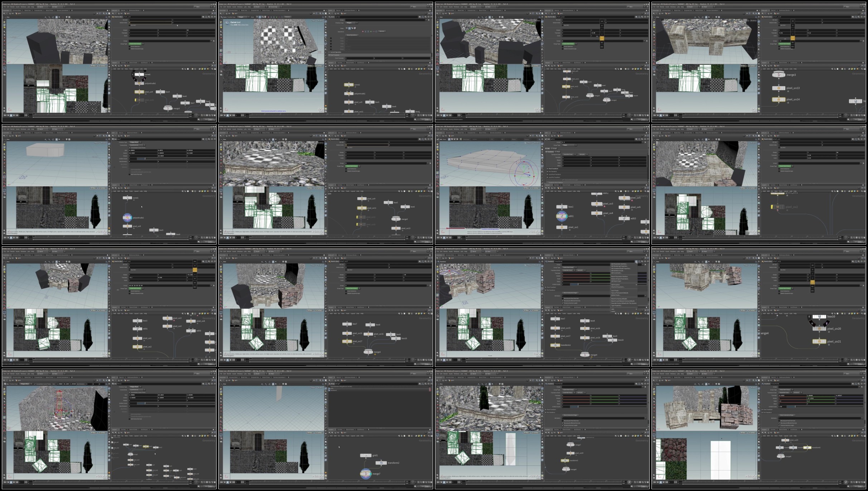Click large merge7 node with display ring
868x491 pixels.
click(365, 474)
